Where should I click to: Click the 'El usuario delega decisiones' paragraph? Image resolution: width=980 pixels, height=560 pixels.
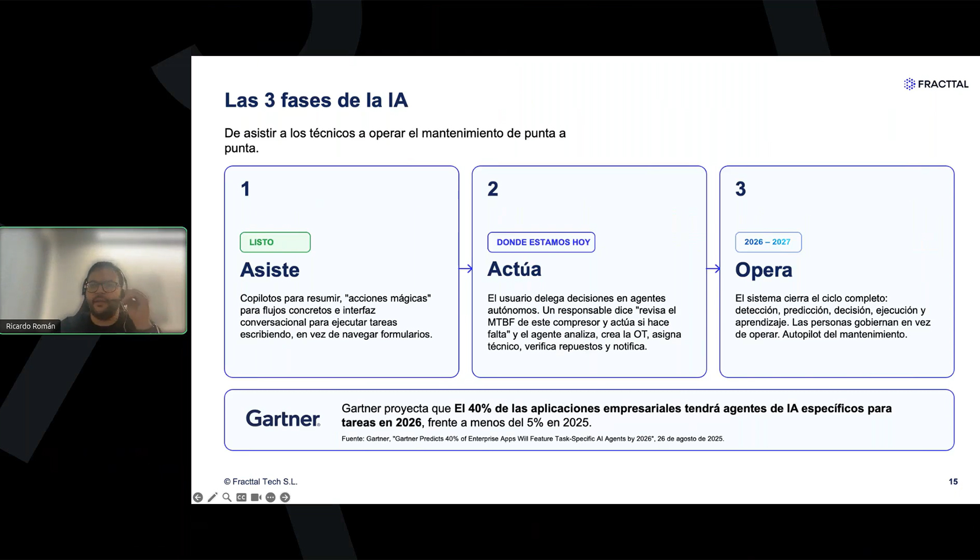coord(584,322)
